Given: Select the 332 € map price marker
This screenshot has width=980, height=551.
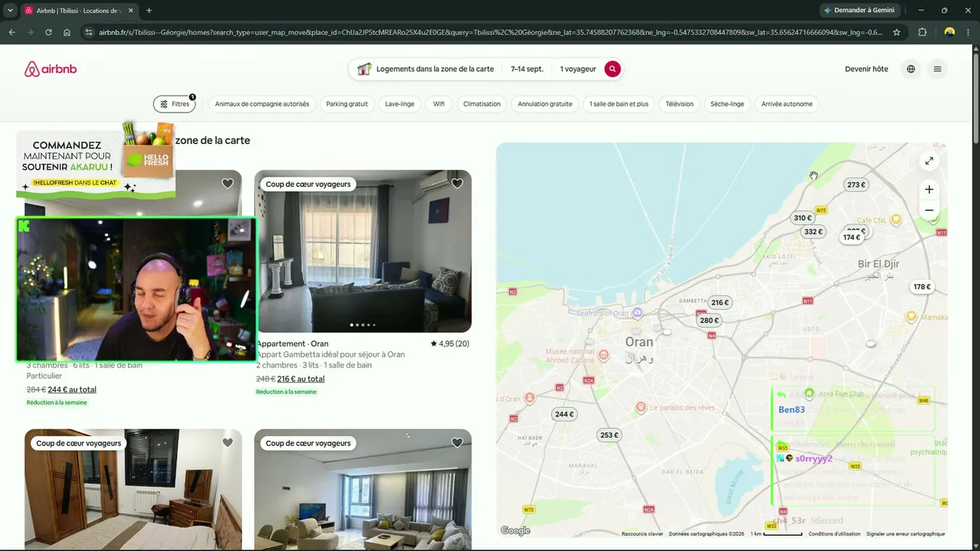Looking at the screenshot, I should click(x=813, y=232).
